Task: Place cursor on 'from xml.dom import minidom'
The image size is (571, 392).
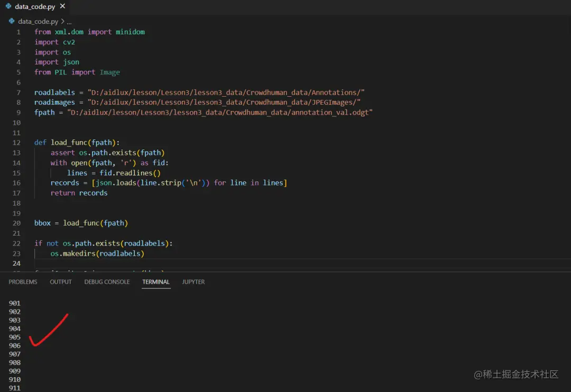Action: (89, 32)
